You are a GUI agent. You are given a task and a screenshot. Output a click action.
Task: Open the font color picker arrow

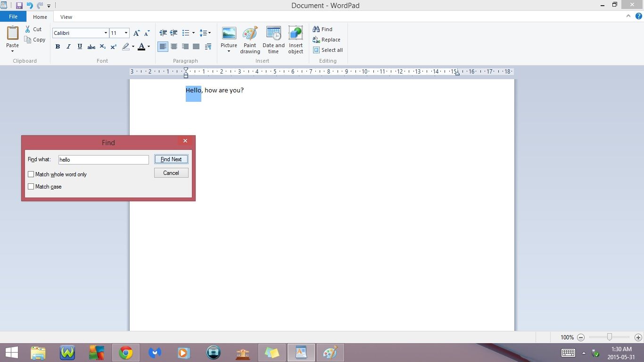[148, 47]
